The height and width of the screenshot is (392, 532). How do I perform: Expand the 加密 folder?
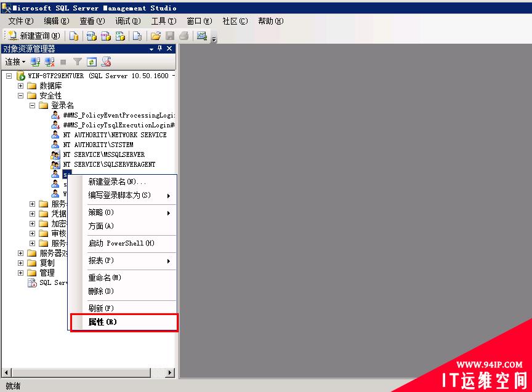(x=32, y=223)
